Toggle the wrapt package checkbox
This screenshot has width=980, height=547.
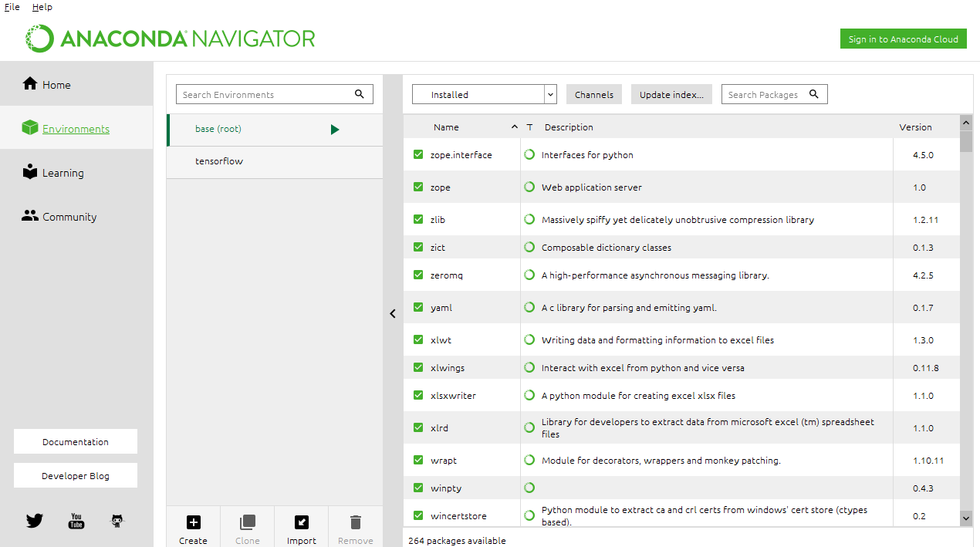tap(418, 460)
